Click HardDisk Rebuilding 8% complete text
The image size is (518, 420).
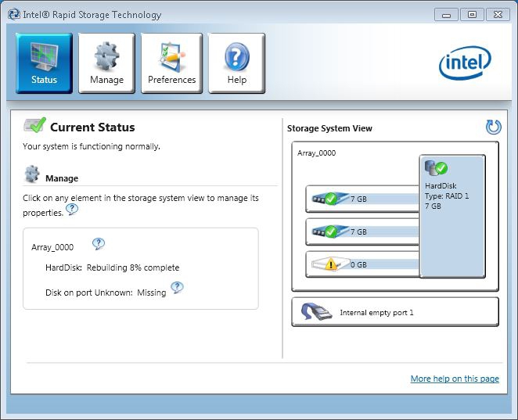(113, 267)
